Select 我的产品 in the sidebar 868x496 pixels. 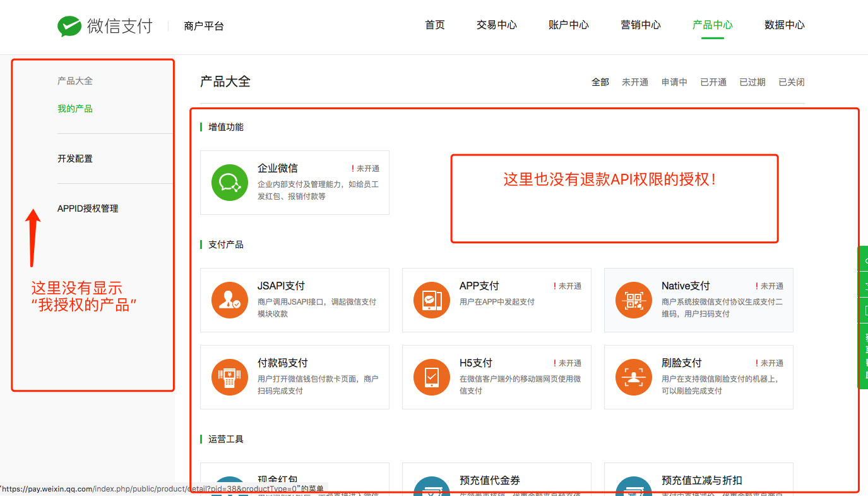pyautogui.click(x=75, y=109)
